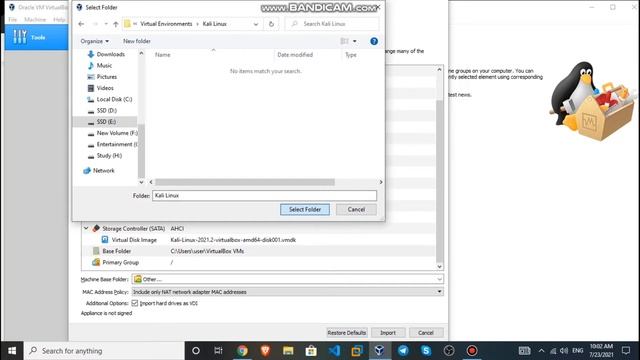Click the Select Folder button
This screenshot has height=360, width=640.
[x=305, y=209]
